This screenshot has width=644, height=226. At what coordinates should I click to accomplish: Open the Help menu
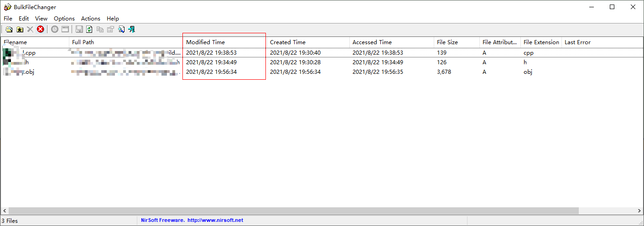113,19
